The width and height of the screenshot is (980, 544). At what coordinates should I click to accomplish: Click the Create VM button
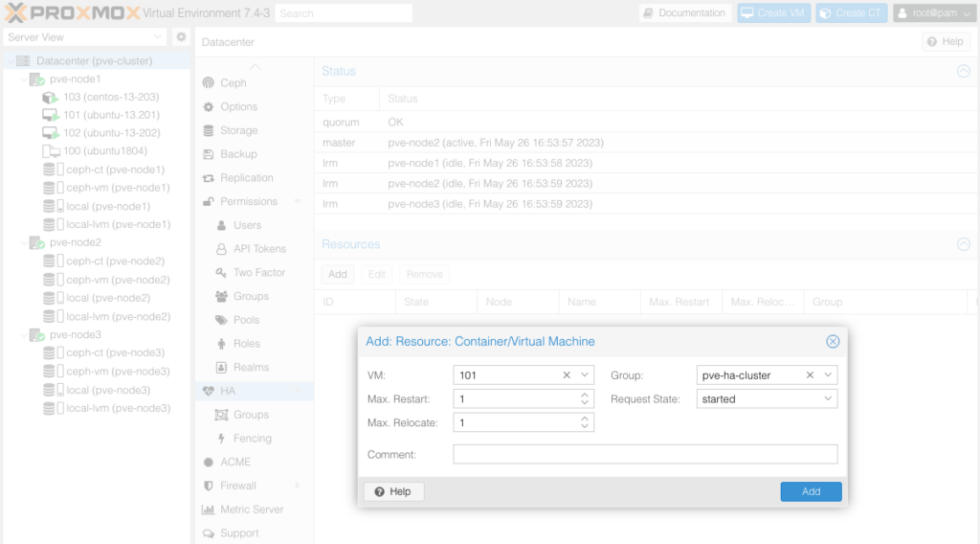(773, 13)
